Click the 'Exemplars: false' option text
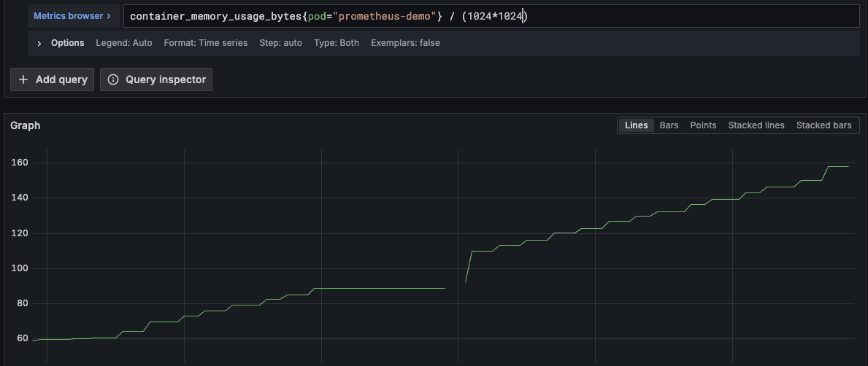Screen dimensions: 868x366 click(406, 42)
